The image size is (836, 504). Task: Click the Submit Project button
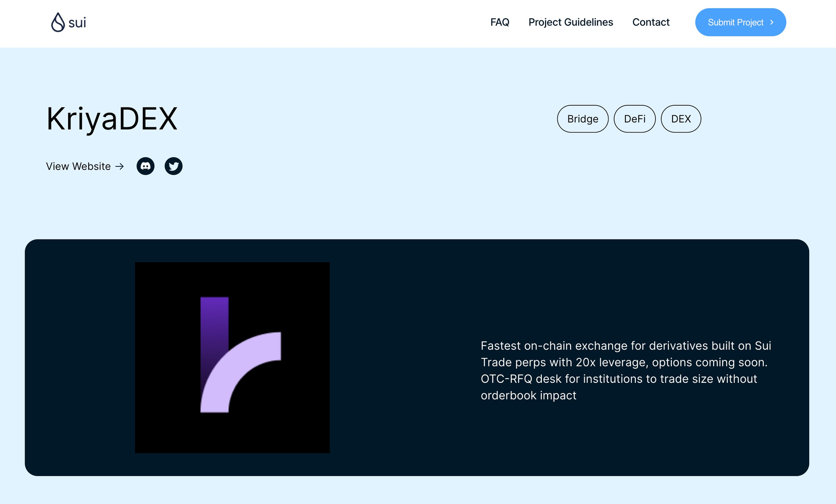pos(740,22)
